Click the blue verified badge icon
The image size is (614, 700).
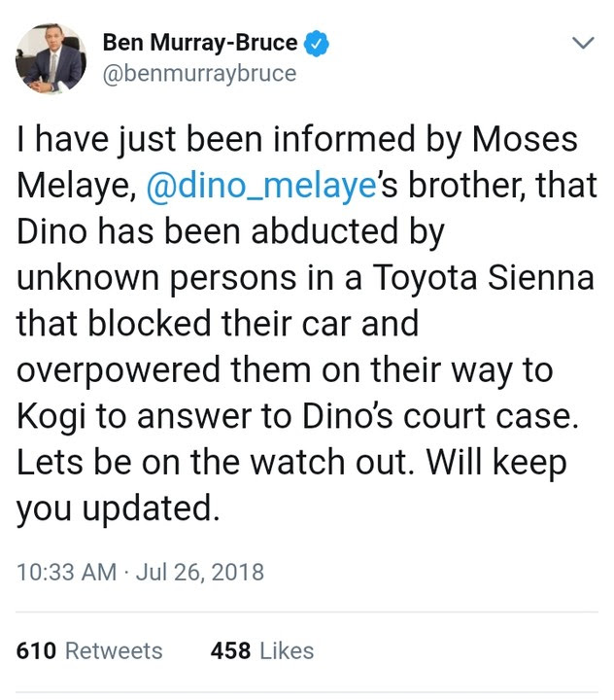point(317,43)
